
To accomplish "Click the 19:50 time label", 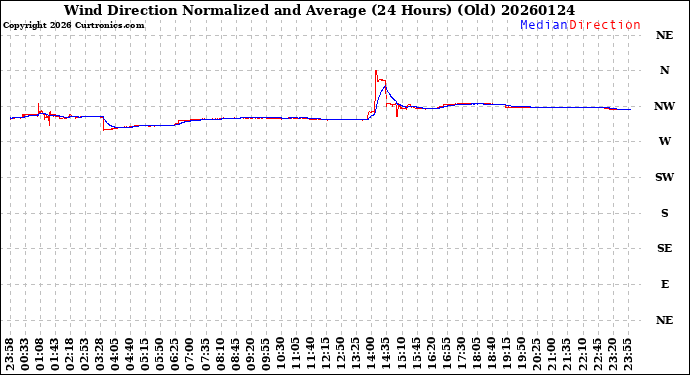I will coord(522,355).
